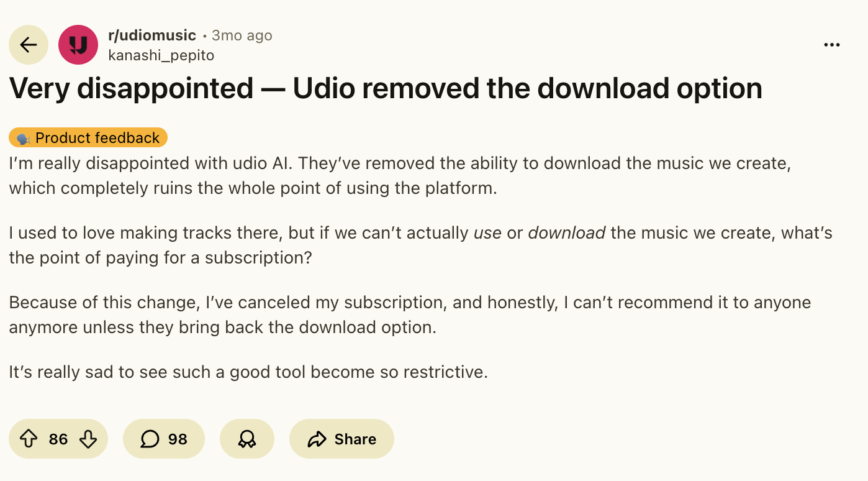Click the final sentence about restrictive tool
This screenshot has height=481, width=868.
(248, 372)
